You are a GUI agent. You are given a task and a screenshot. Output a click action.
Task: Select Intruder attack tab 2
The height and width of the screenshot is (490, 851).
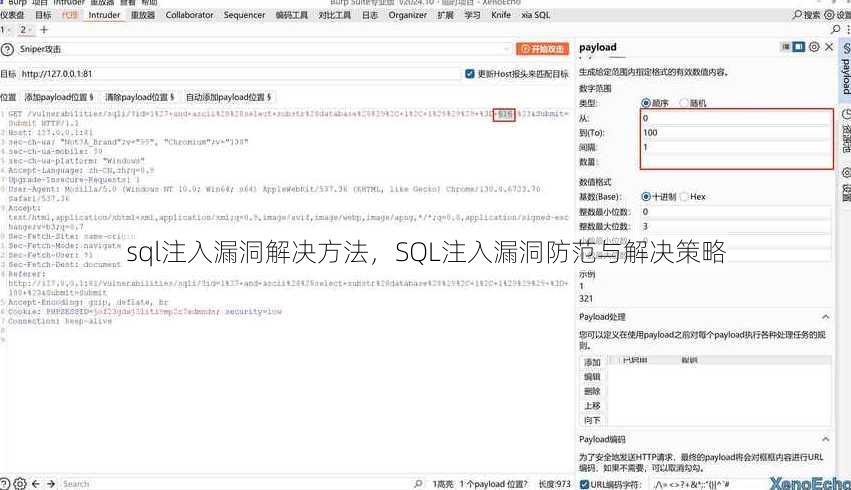coord(24,30)
